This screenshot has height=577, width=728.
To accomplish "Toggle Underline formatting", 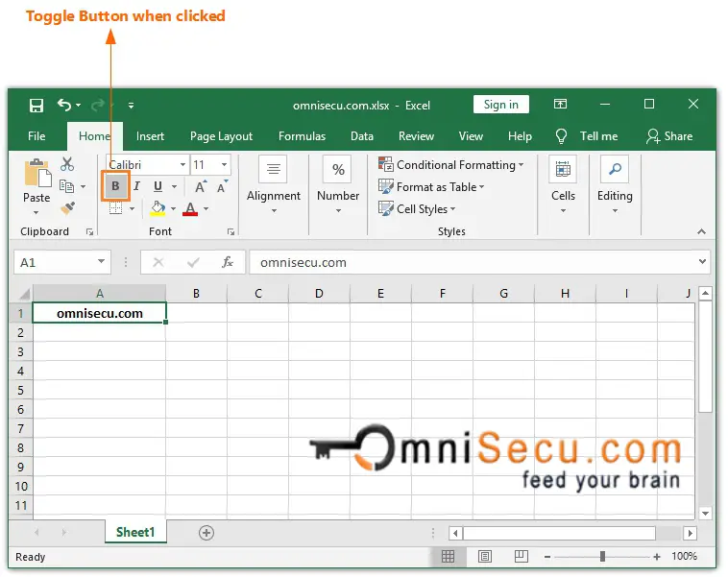I will pos(158,186).
